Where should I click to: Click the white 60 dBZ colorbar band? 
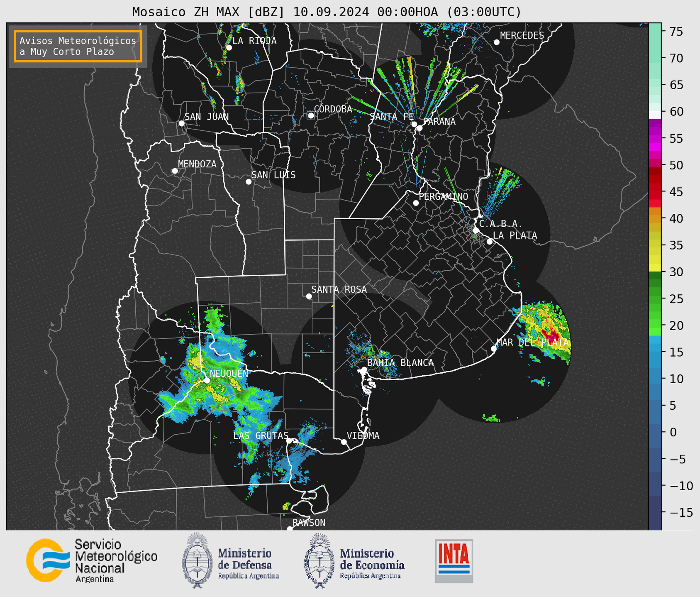coord(655,115)
